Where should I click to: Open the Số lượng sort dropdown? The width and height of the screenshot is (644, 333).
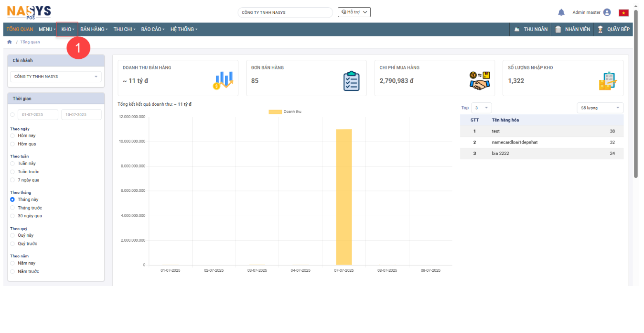(x=600, y=108)
